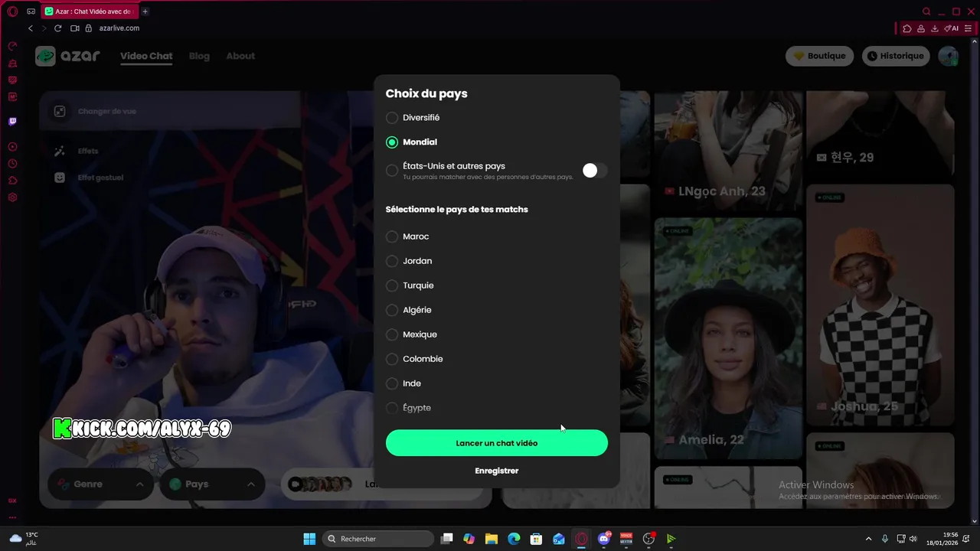Open Microsoft Edge from the taskbar
This screenshot has width=980, height=551.
(514, 539)
